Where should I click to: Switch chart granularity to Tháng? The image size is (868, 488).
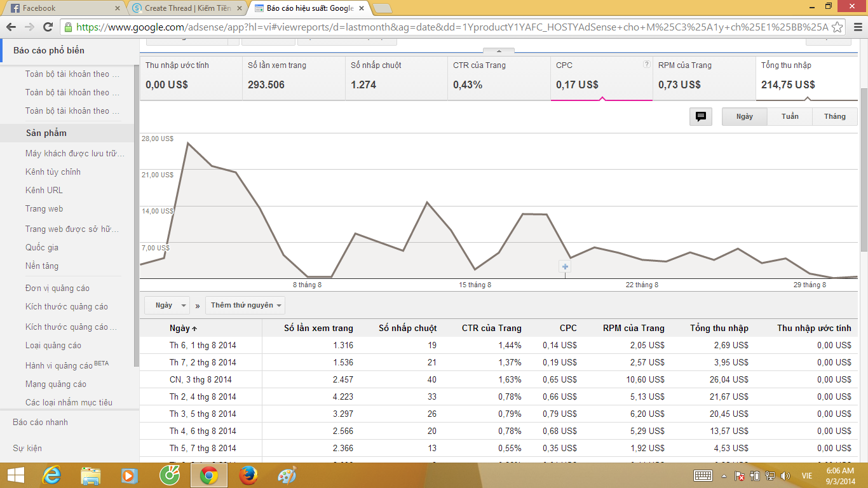click(835, 117)
